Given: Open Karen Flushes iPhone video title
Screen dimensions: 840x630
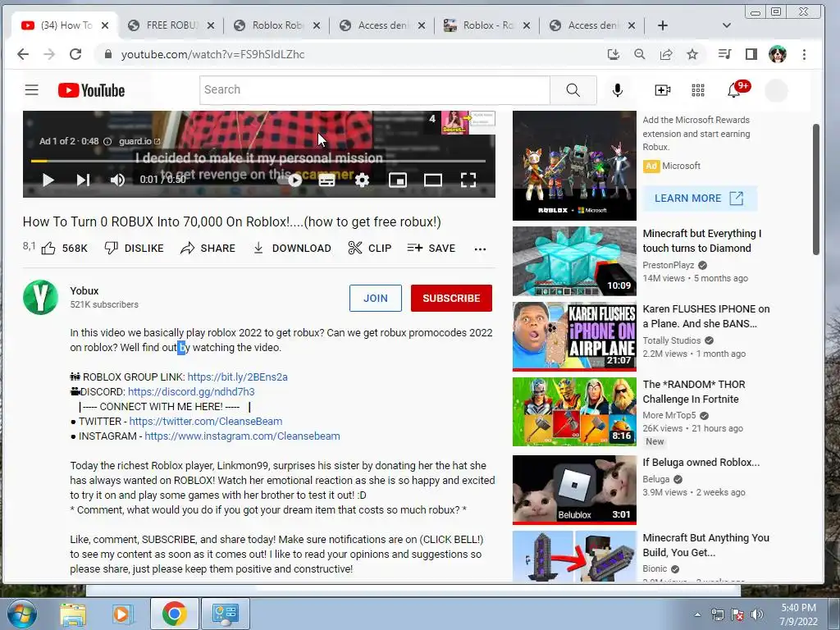Looking at the screenshot, I should pos(706,316).
